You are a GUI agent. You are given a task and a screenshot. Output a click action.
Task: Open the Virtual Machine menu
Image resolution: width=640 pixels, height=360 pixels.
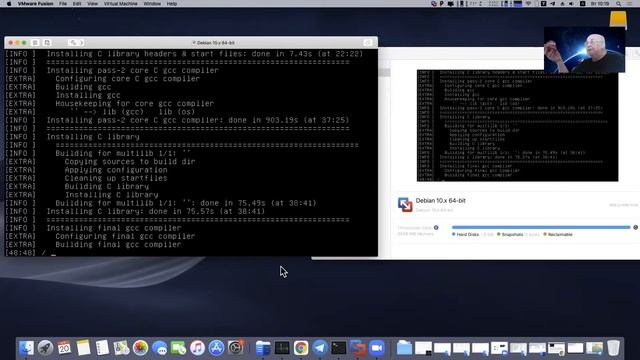click(120, 4)
